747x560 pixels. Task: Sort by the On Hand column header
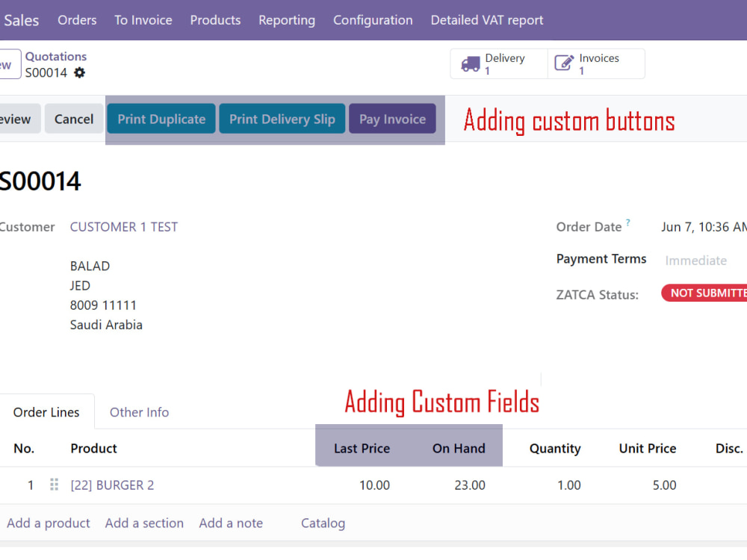459,448
